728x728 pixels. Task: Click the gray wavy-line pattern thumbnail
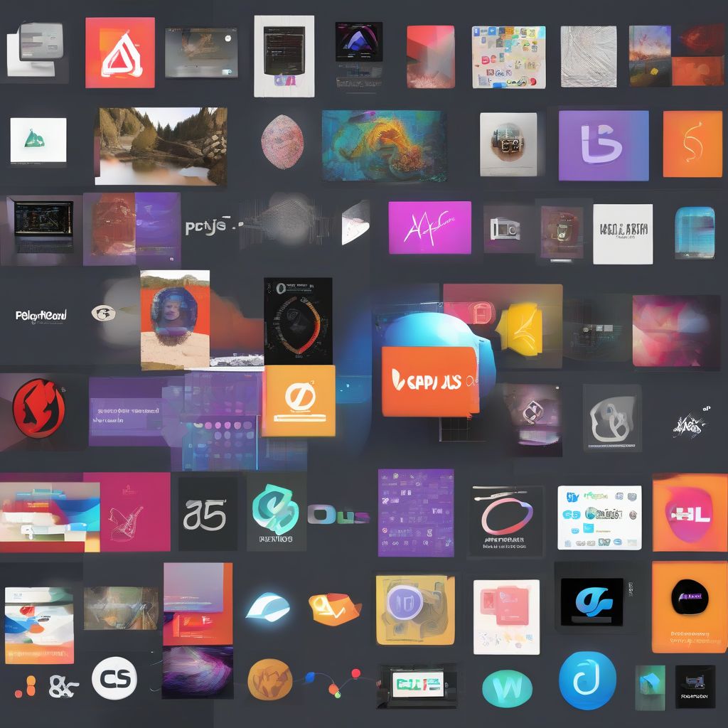click(x=589, y=57)
